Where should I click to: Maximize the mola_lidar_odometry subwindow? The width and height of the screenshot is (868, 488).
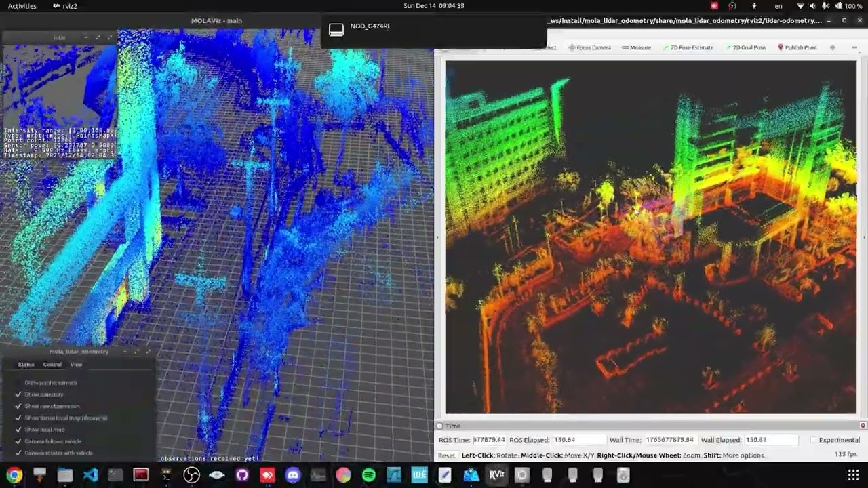tap(149, 352)
